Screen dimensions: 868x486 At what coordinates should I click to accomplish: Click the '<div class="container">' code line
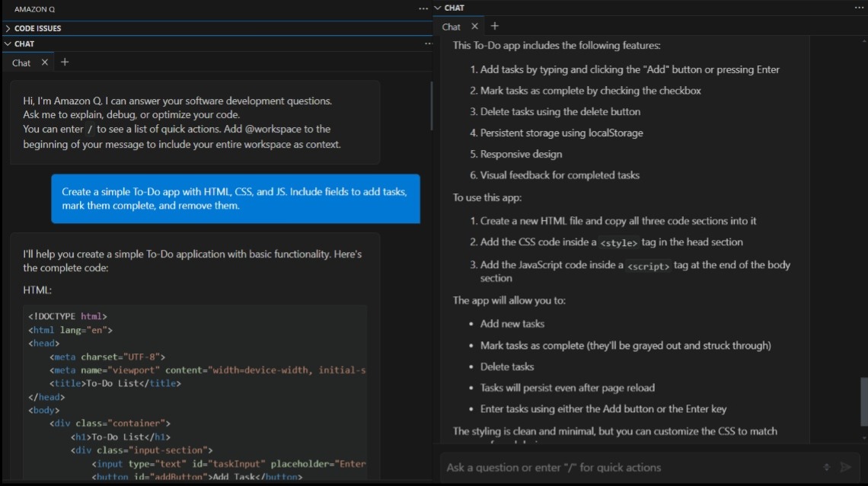pos(110,424)
